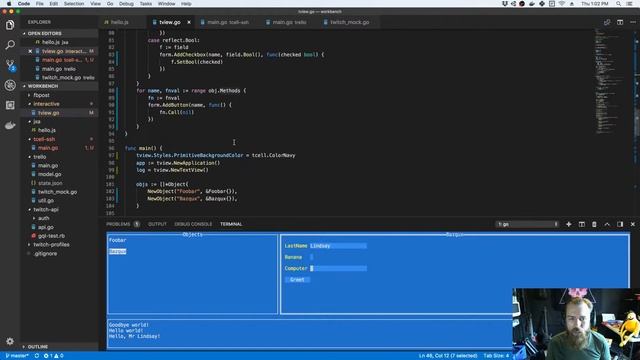This screenshot has height=360, width=640.
Task: Open the Manage gear menu
Action: click(10, 341)
